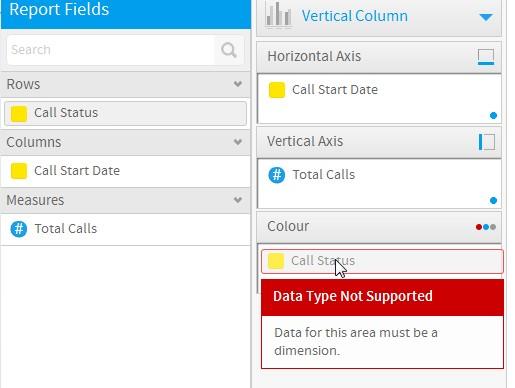Click the hash icon beside Total Calls measure
The image size is (515, 388).
tap(19, 229)
